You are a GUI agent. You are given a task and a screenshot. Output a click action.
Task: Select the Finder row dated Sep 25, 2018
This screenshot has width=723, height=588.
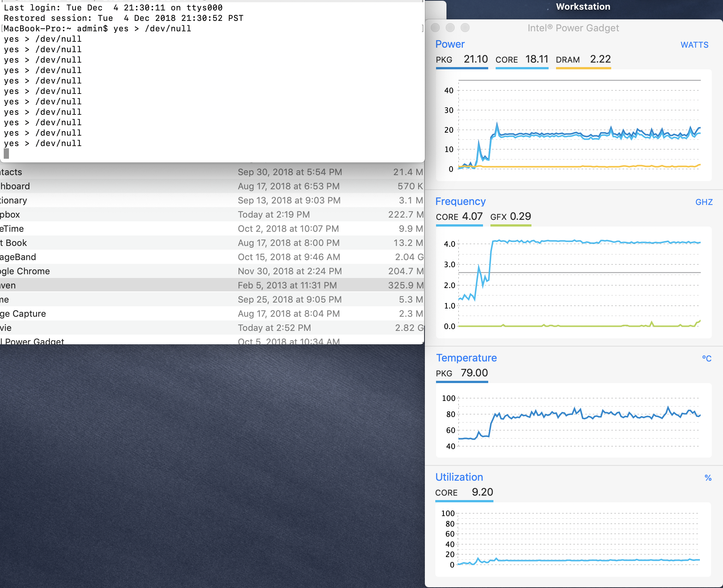[x=212, y=300]
